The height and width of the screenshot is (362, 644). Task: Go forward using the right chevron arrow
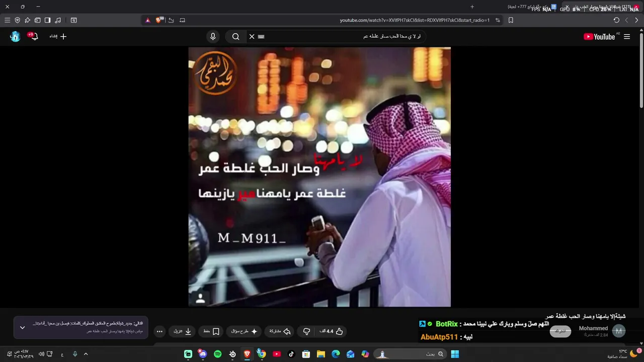click(x=636, y=20)
